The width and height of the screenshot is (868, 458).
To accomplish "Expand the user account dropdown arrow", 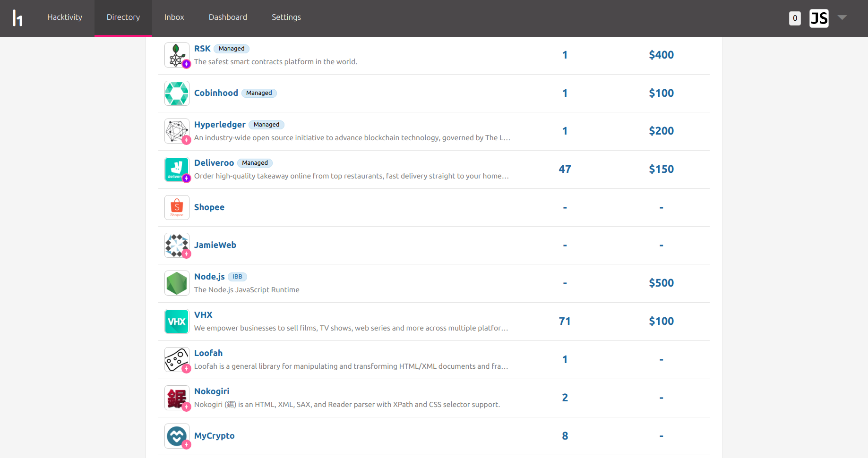I will (842, 17).
